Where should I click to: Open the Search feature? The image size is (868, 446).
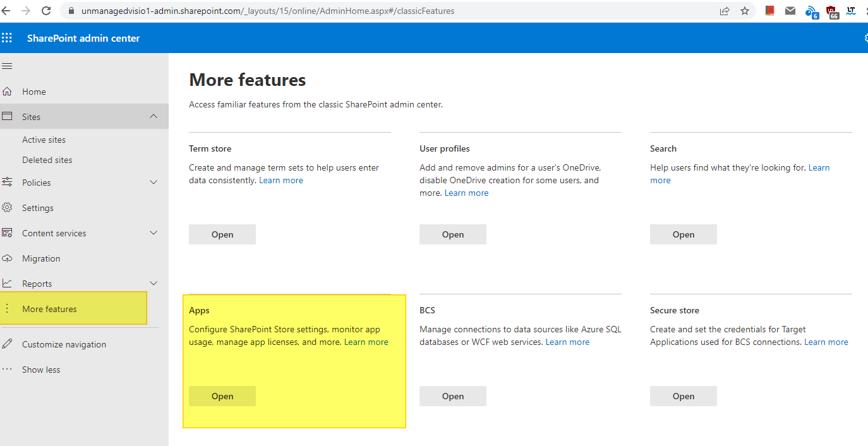[684, 234]
